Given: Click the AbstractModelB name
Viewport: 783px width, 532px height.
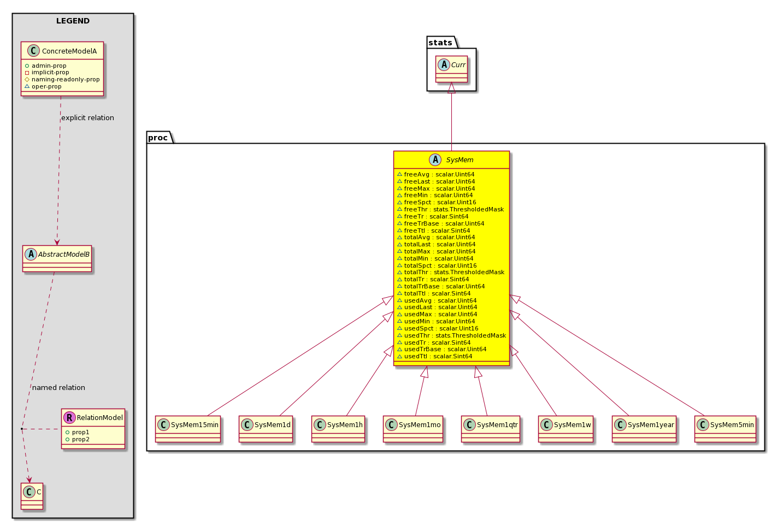Looking at the screenshot, I should [64, 254].
